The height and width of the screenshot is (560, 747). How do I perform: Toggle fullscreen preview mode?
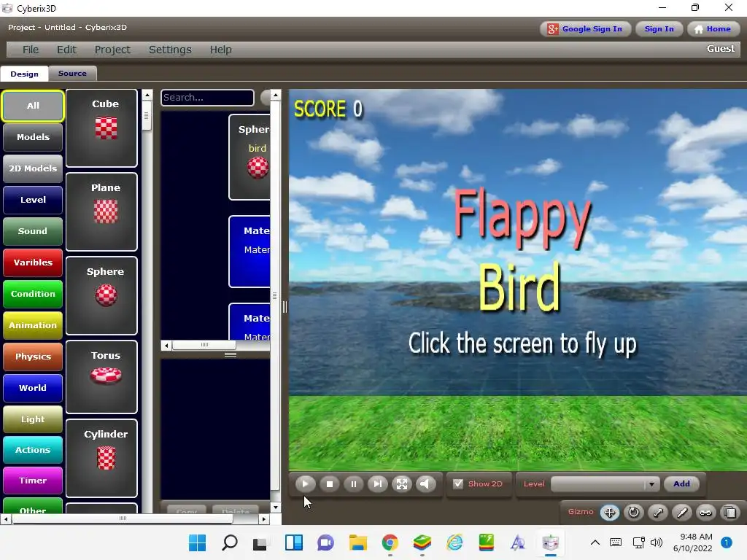click(402, 484)
